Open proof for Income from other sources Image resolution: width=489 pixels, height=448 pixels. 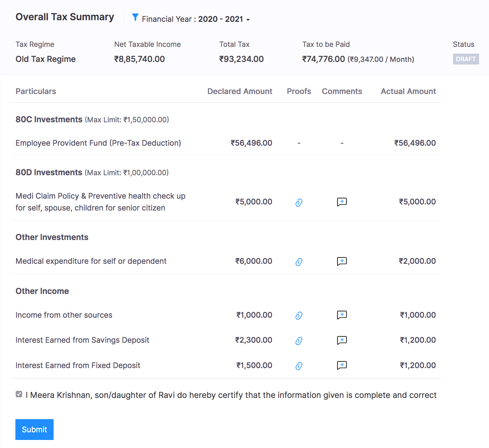(x=299, y=315)
